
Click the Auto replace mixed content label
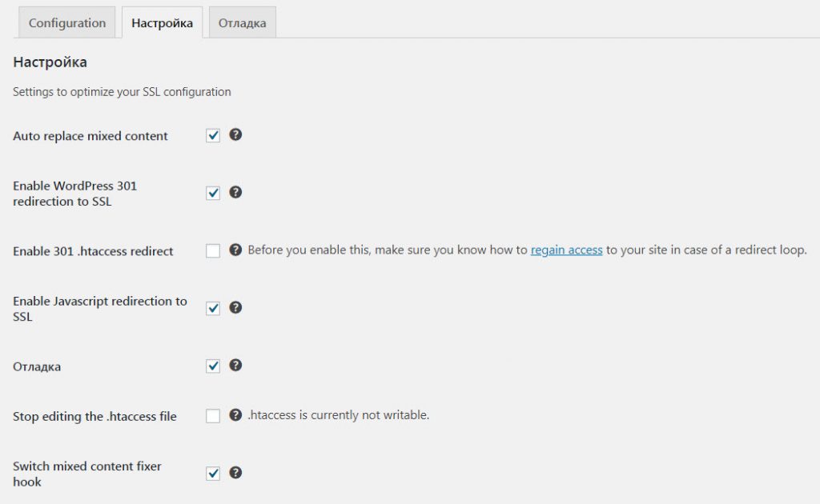click(x=90, y=136)
